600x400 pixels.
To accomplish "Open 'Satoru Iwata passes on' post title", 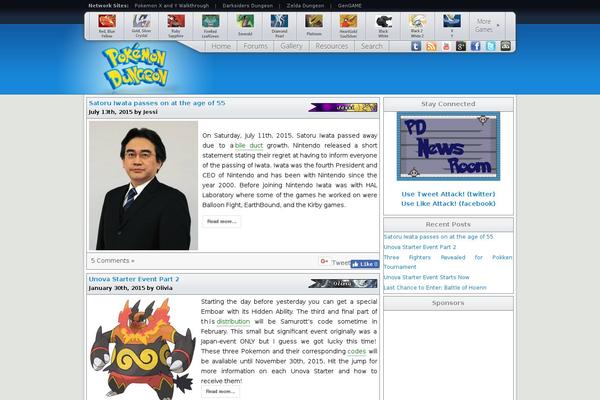I will [x=157, y=103].
